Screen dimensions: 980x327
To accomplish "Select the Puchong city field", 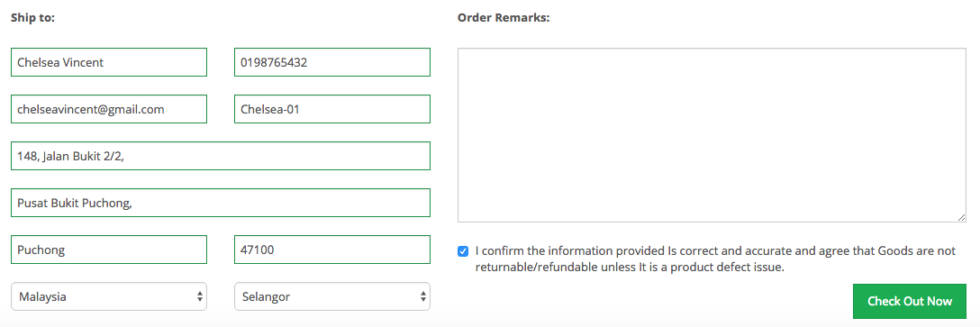I will point(109,250).
